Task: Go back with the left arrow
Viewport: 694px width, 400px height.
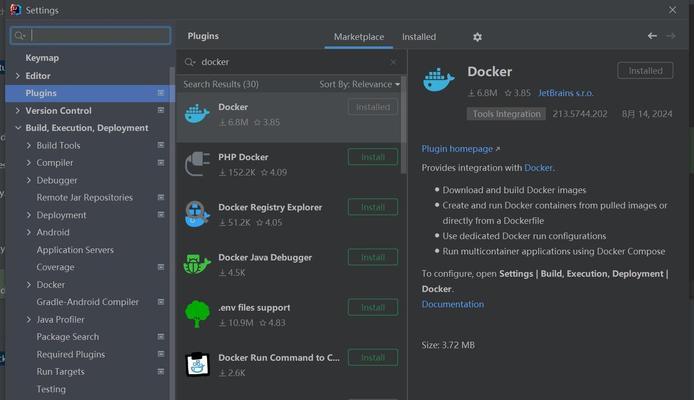Action: [x=652, y=36]
